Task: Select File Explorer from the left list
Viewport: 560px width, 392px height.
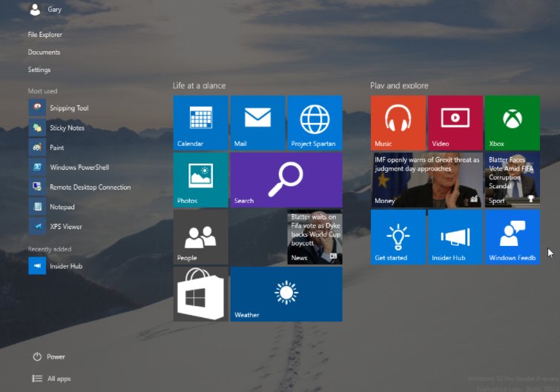Action: tap(45, 35)
